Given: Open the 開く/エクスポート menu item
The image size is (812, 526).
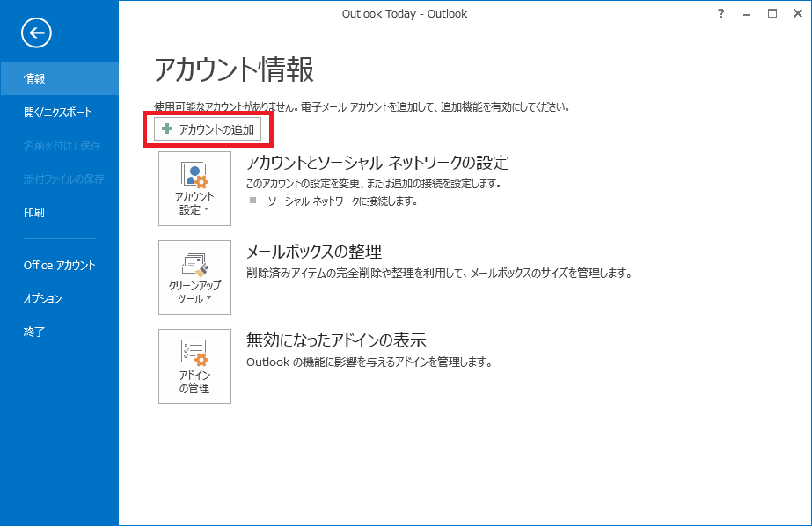Looking at the screenshot, I should pos(60,112).
